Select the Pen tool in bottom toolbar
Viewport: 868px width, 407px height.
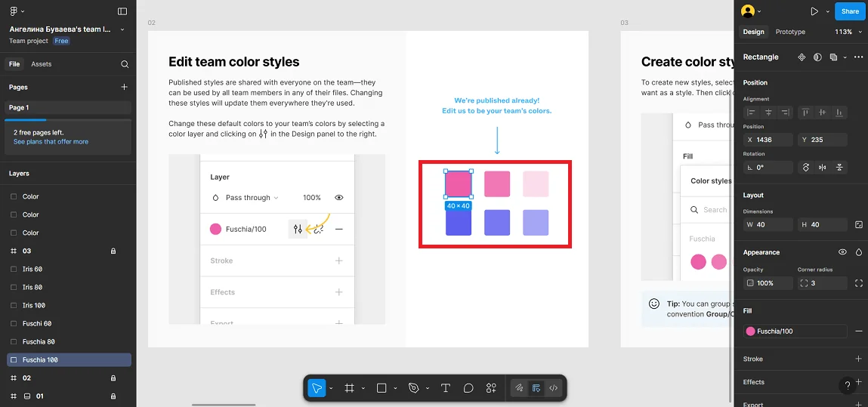[x=413, y=388]
